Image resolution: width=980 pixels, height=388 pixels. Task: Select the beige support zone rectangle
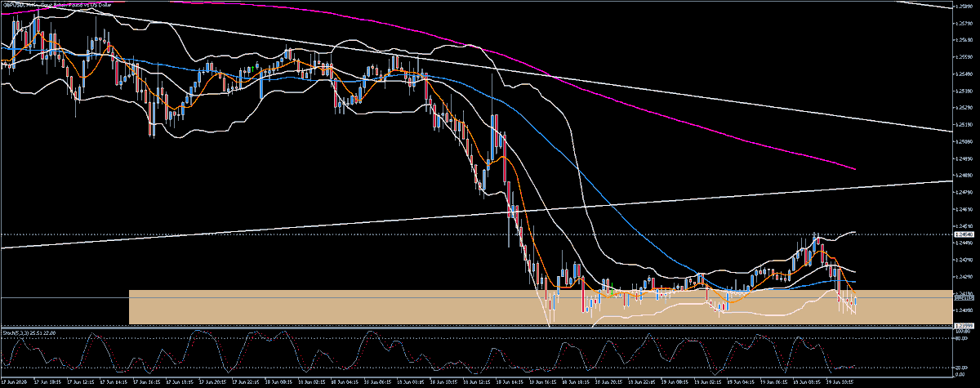[x=541, y=306]
